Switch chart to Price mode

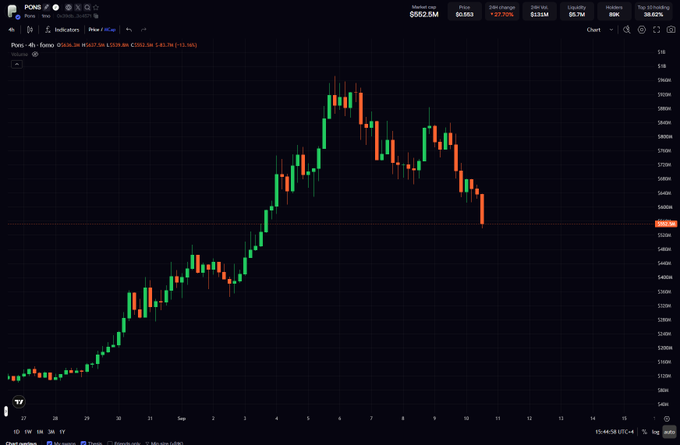pyautogui.click(x=94, y=29)
